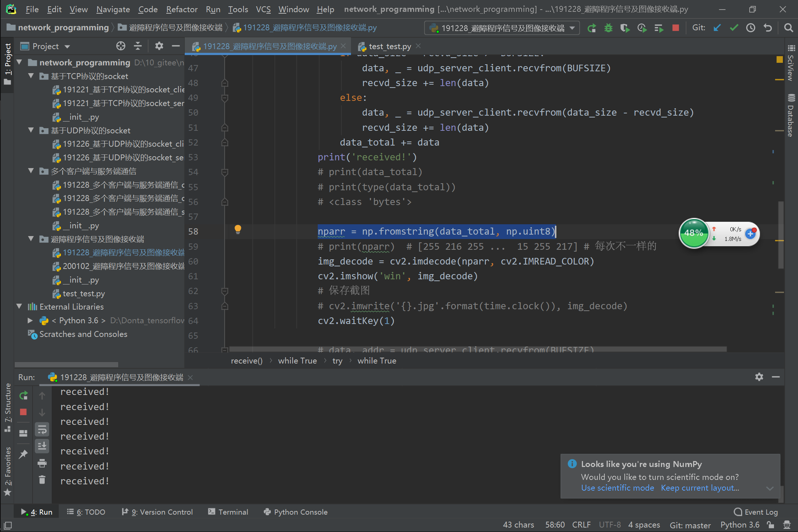Click the print icon in Run panel
The height and width of the screenshot is (532, 798).
click(x=42, y=463)
